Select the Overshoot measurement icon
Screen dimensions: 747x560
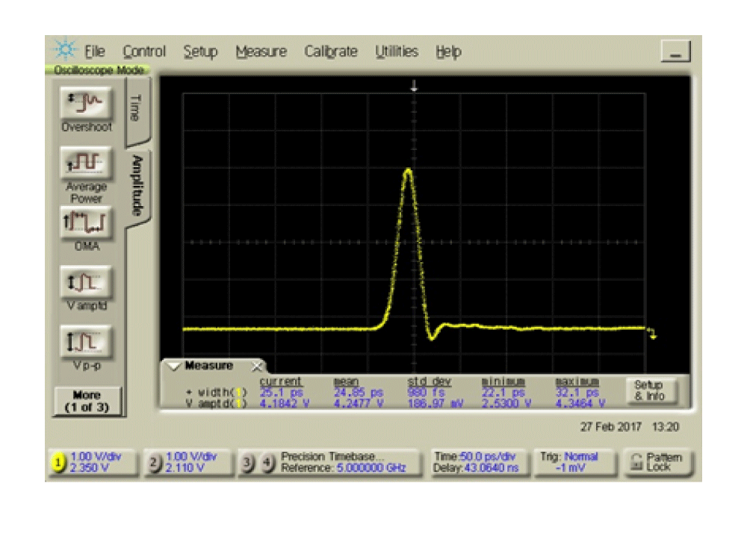tap(86, 103)
